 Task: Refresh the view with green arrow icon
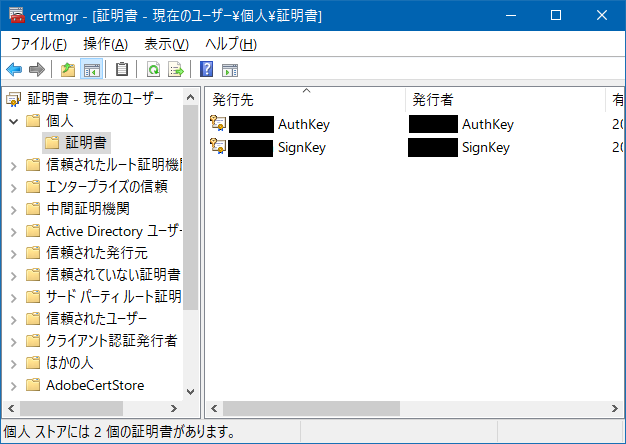click(153, 70)
